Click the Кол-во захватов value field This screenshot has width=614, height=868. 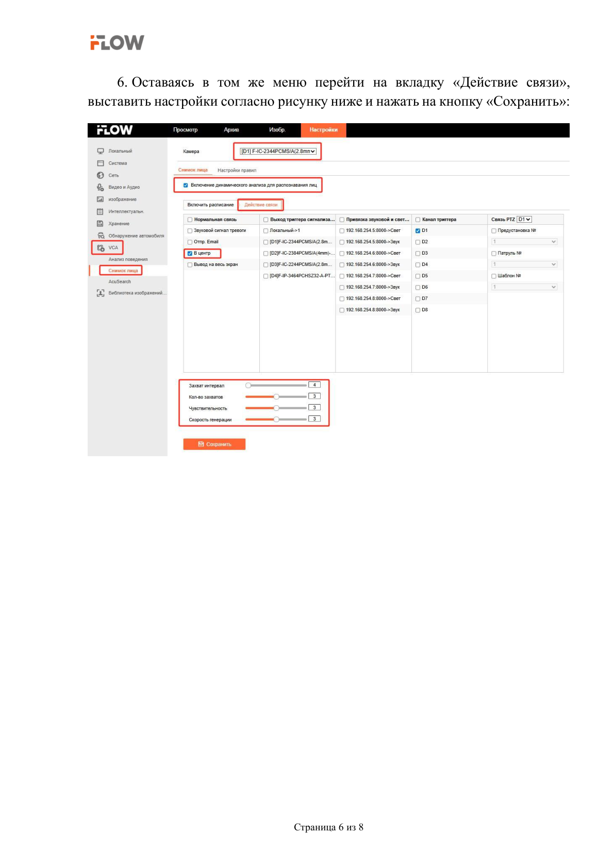point(314,396)
